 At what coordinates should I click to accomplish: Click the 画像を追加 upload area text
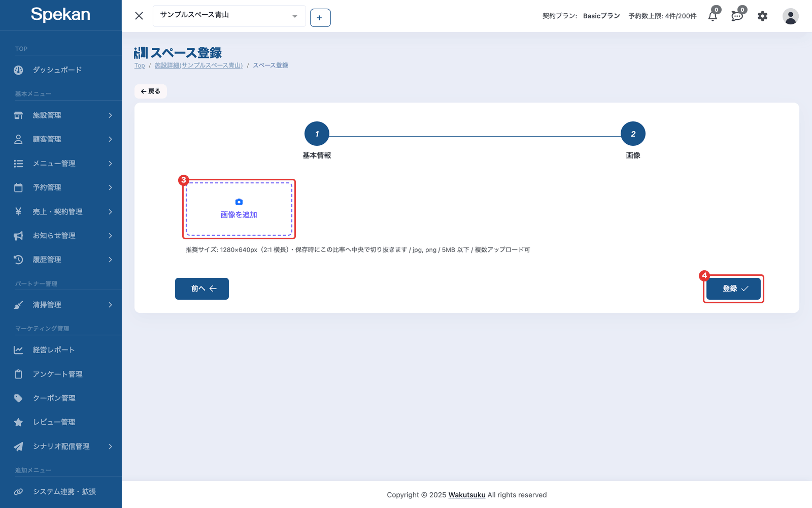(239, 215)
